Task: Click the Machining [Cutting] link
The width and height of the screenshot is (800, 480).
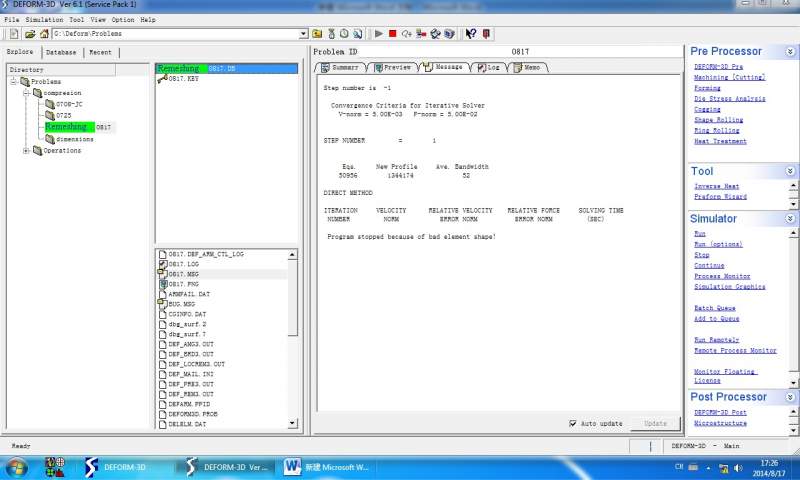Action: click(730, 78)
